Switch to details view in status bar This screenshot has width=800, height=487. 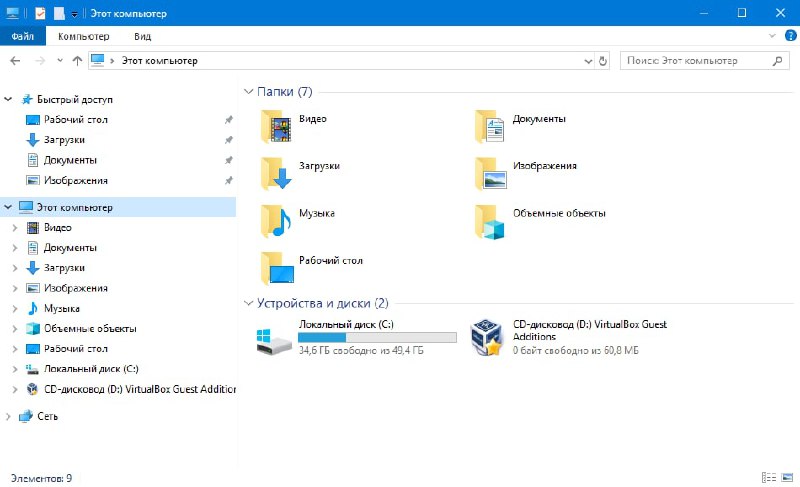(768, 477)
